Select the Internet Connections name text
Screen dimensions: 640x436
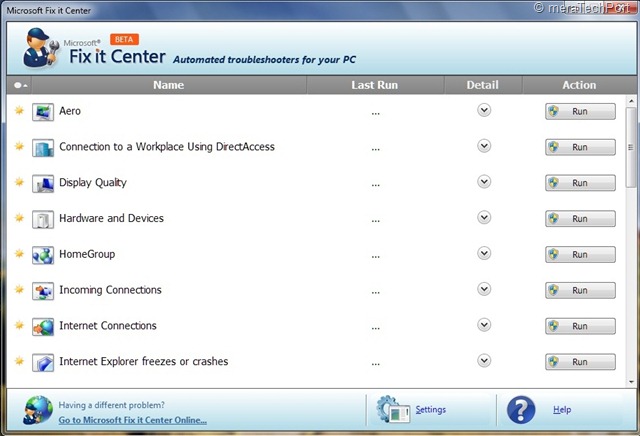(x=108, y=326)
